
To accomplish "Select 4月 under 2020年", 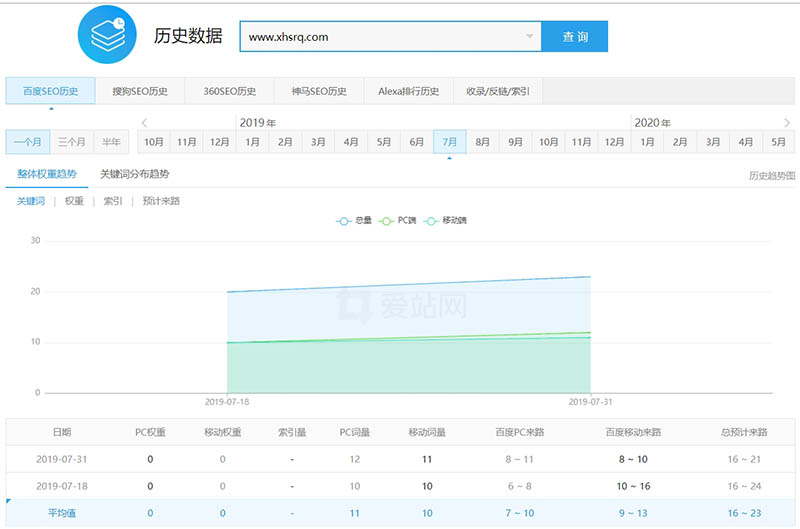I will [746, 142].
